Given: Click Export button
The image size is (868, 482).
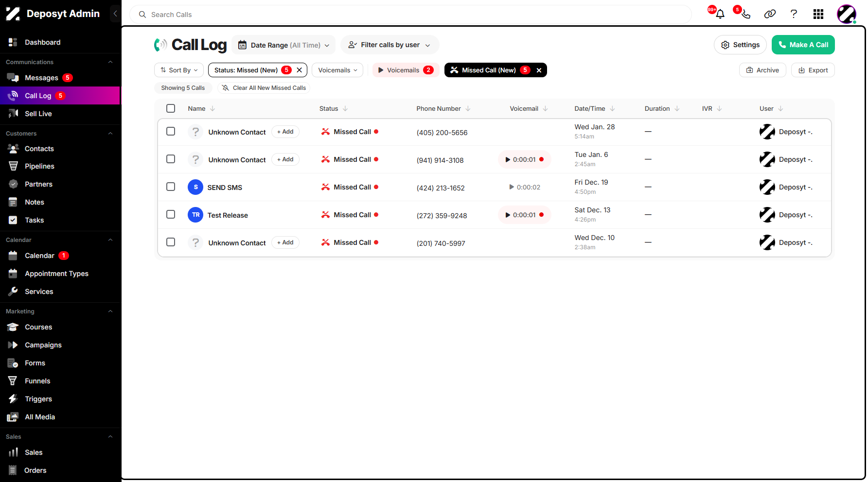Looking at the screenshot, I should 813,70.
